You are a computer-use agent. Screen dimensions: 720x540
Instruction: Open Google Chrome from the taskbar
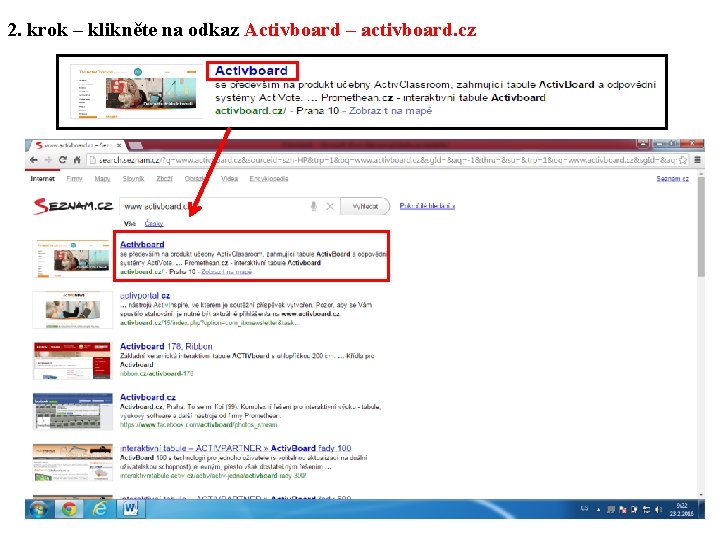point(69,509)
